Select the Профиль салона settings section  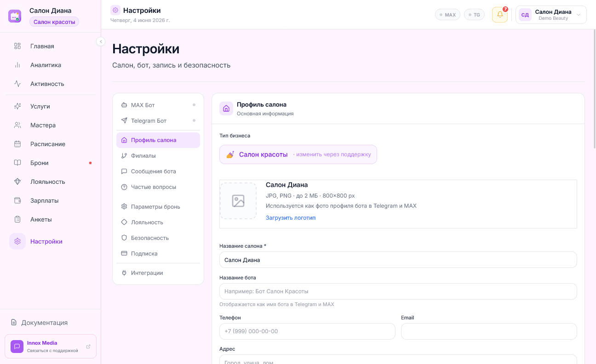[x=158, y=140]
